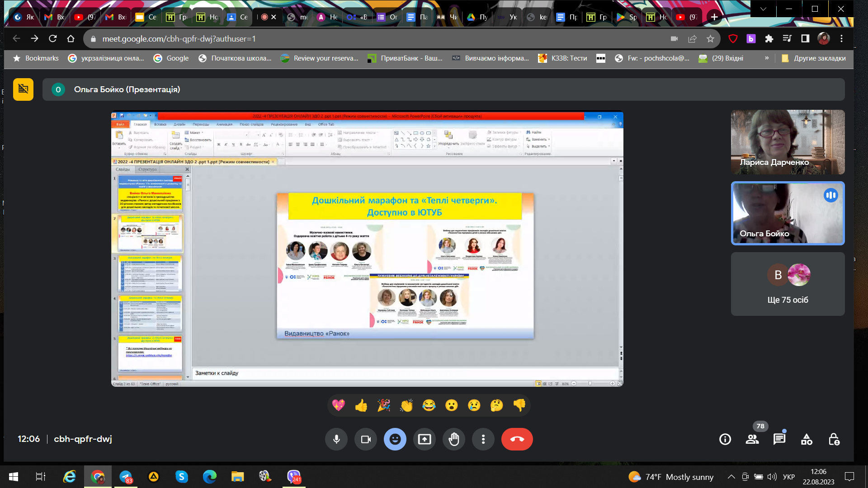Click the present now screen-share icon
868x488 pixels.
425,439
